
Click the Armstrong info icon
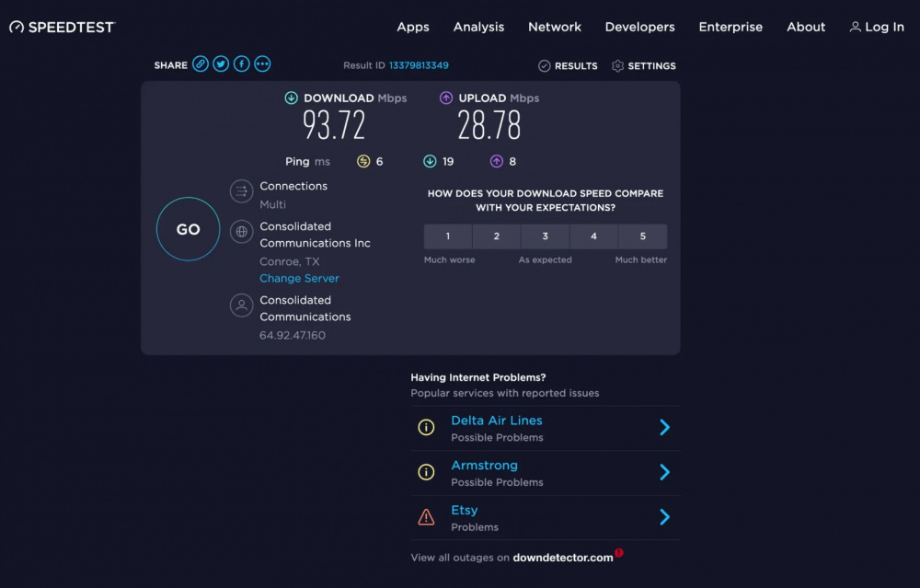pyautogui.click(x=426, y=472)
